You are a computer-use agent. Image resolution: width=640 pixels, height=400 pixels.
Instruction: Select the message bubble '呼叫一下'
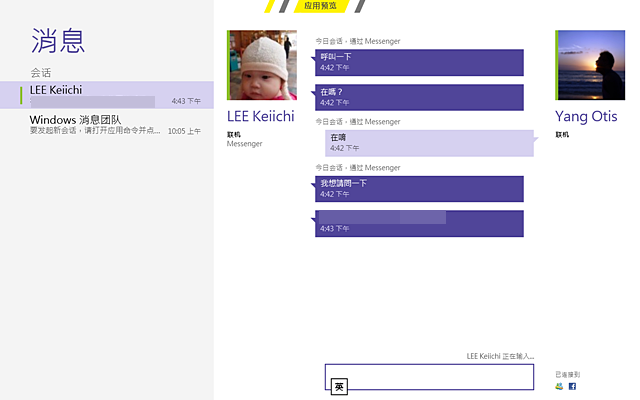click(419, 62)
